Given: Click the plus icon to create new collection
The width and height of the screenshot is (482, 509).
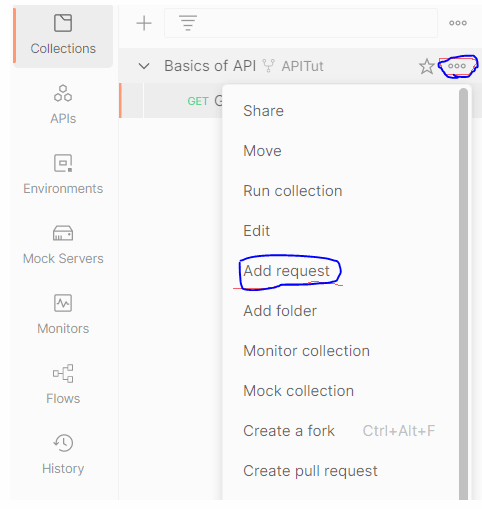Looking at the screenshot, I should coord(144,23).
